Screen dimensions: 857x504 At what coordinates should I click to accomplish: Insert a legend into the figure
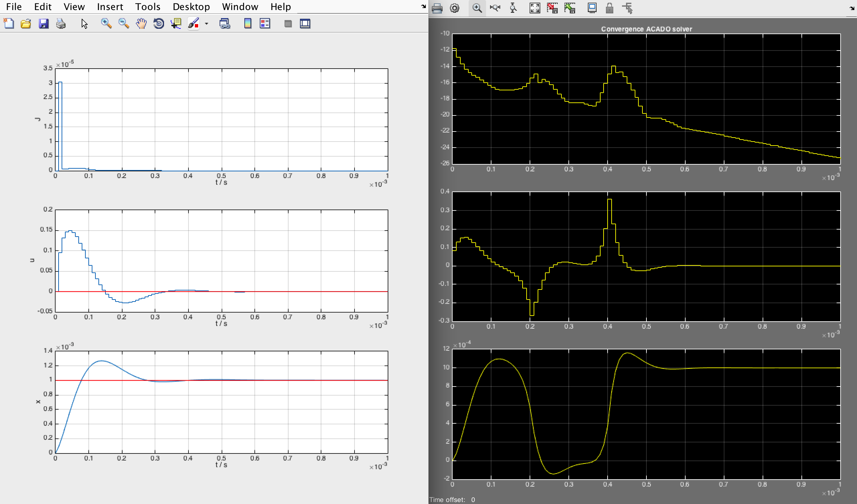[x=265, y=23]
